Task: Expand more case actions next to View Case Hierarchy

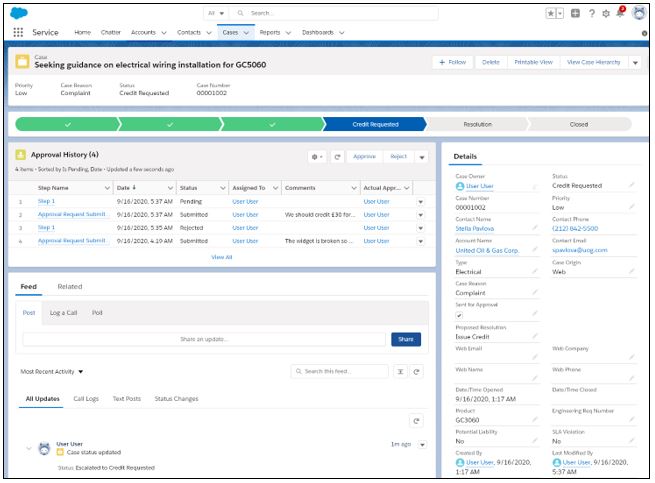Action: [635, 63]
